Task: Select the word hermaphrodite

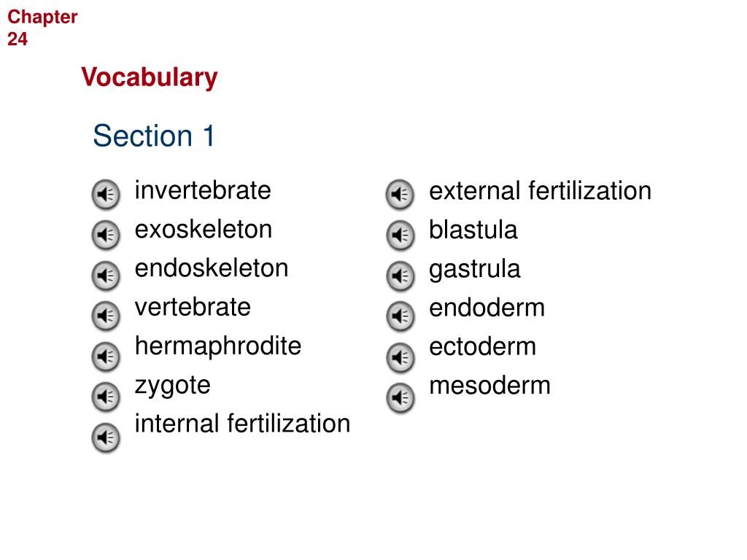Action: 218,346
